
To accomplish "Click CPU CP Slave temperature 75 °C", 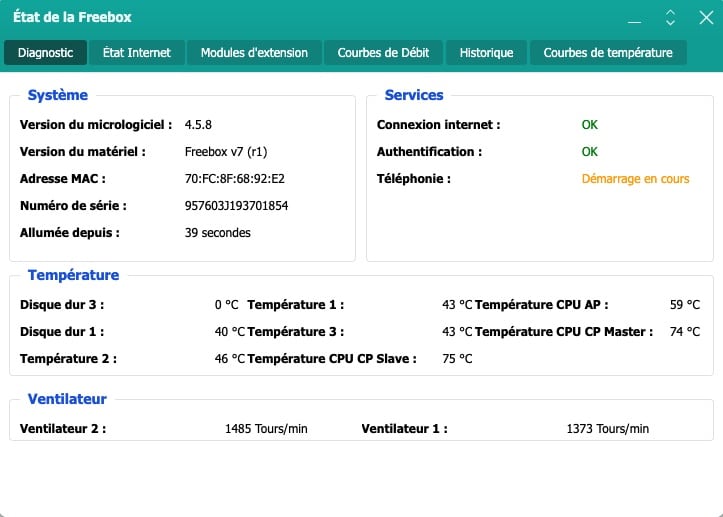I will 457,359.
